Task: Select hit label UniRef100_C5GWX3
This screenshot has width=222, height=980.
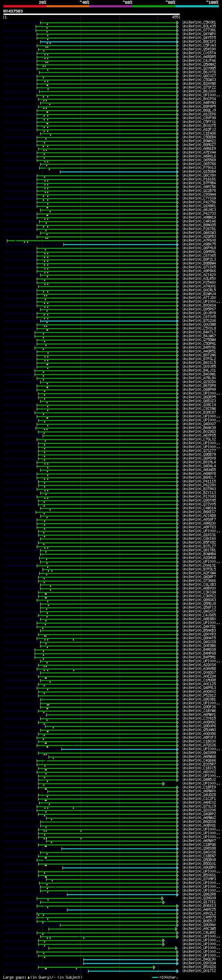Action: 199,80
